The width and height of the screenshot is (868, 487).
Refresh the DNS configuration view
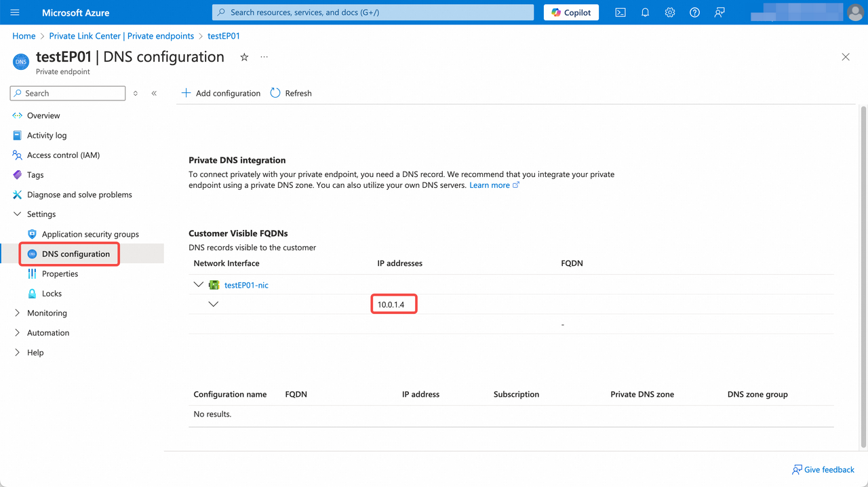[290, 93]
